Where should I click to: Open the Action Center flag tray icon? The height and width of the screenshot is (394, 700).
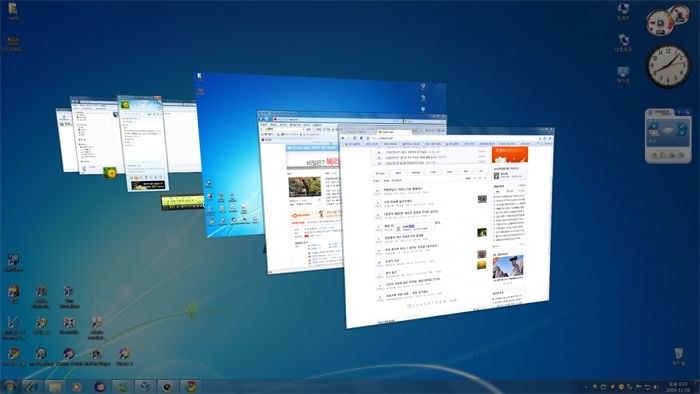pos(639,387)
